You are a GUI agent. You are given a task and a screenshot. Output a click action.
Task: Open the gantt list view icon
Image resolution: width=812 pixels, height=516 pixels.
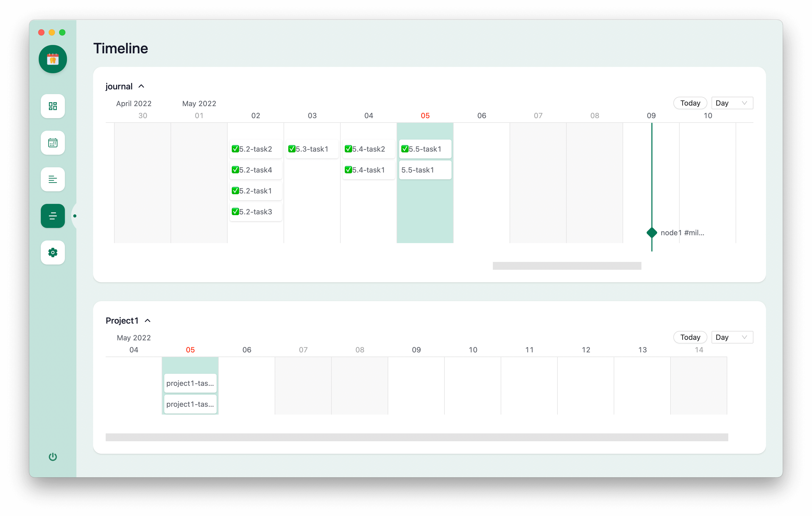pyautogui.click(x=53, y=179)
